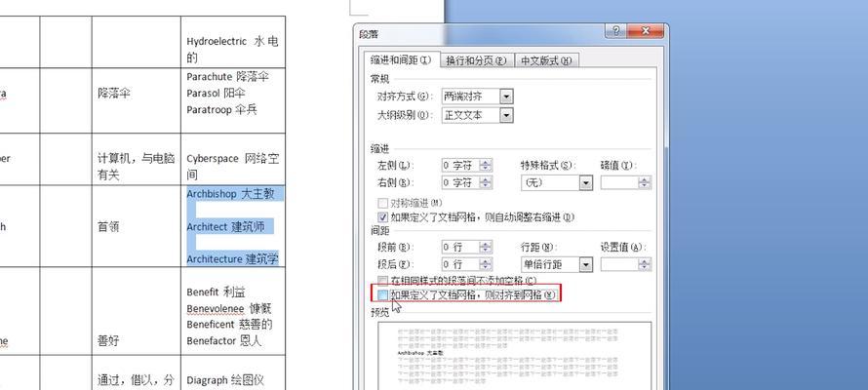This screenshot has height=390, width=868.
Task: Increase 磅值 with its up arrow
Action: click(x=645, y=179)
